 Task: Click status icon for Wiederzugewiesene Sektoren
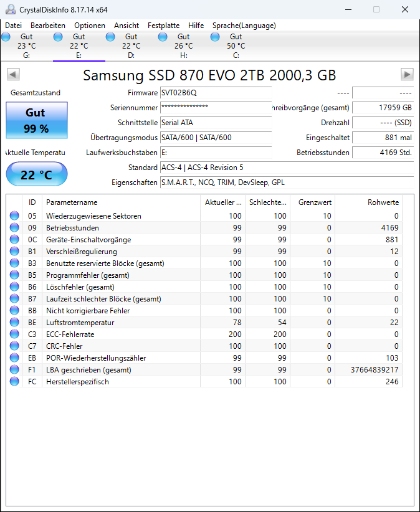pos(14,216)
